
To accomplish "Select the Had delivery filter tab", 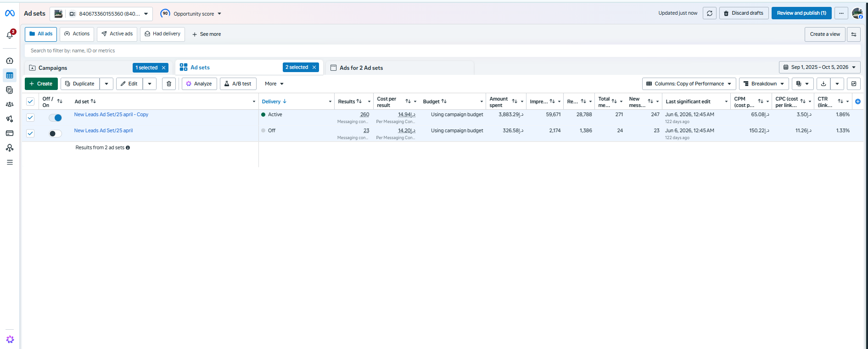I will (x=162, y=34).
